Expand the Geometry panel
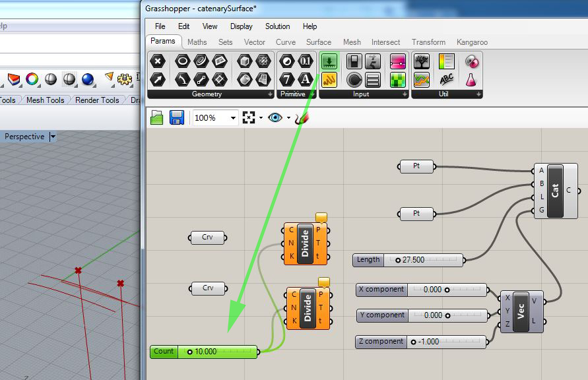Viewport: 588px width, 380px height. (269, 94)
